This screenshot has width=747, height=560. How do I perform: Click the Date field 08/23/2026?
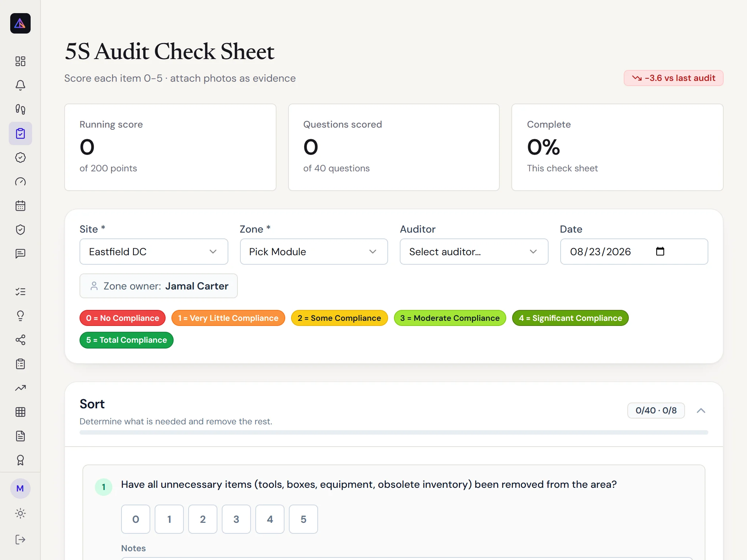tap(634, 252)
